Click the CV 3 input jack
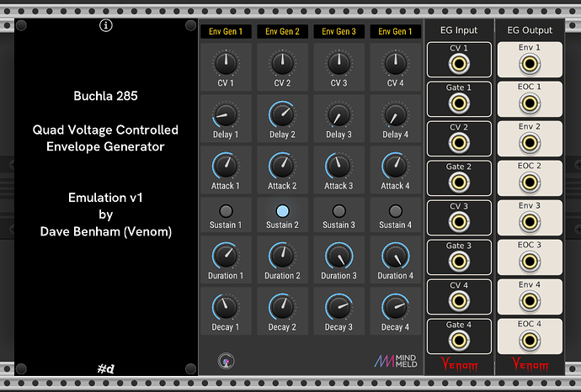581x392 pixels. (x=459, y=222)
